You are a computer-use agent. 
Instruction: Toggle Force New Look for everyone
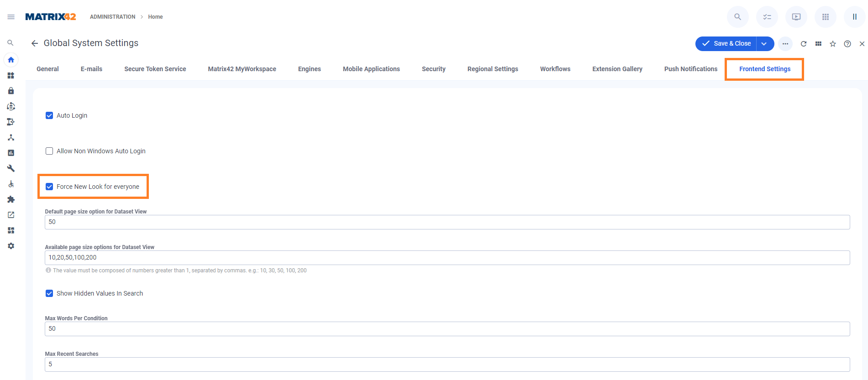click(49, 187)
